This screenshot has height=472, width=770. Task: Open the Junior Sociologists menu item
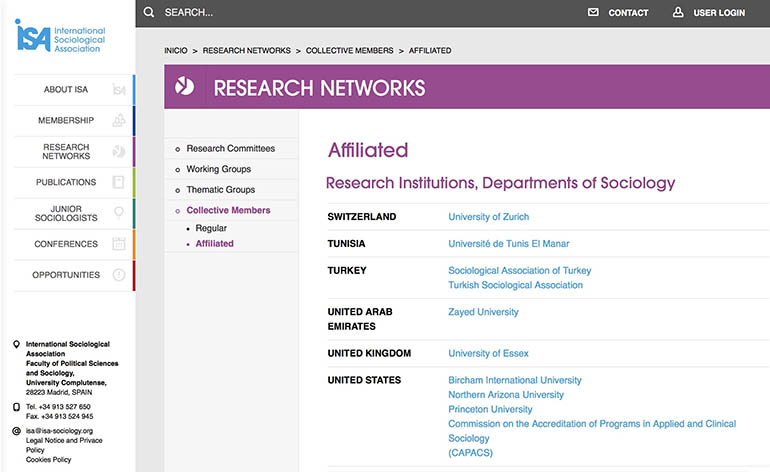(66, 213)
